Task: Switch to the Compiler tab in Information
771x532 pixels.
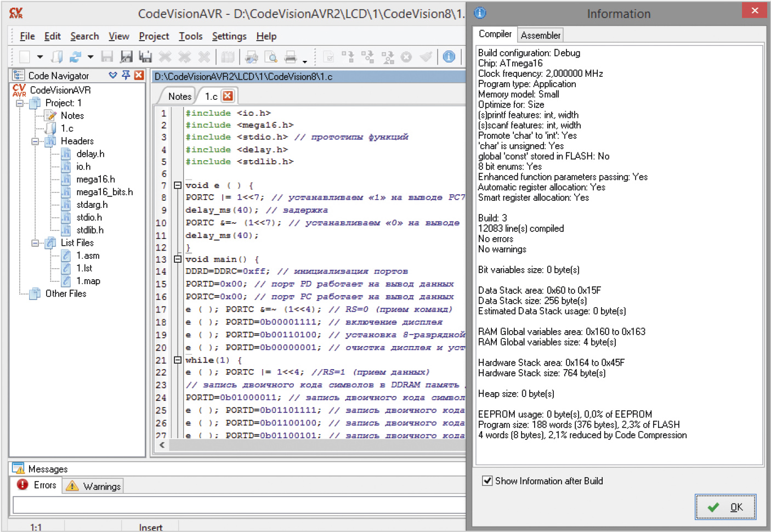Action: click(x=495, y=34)
